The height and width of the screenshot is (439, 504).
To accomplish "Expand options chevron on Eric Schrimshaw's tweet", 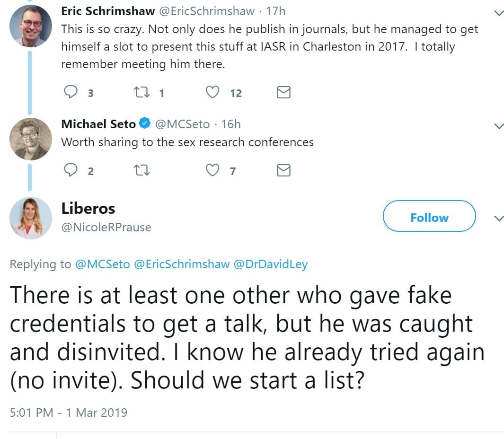I will pos(498,13).
